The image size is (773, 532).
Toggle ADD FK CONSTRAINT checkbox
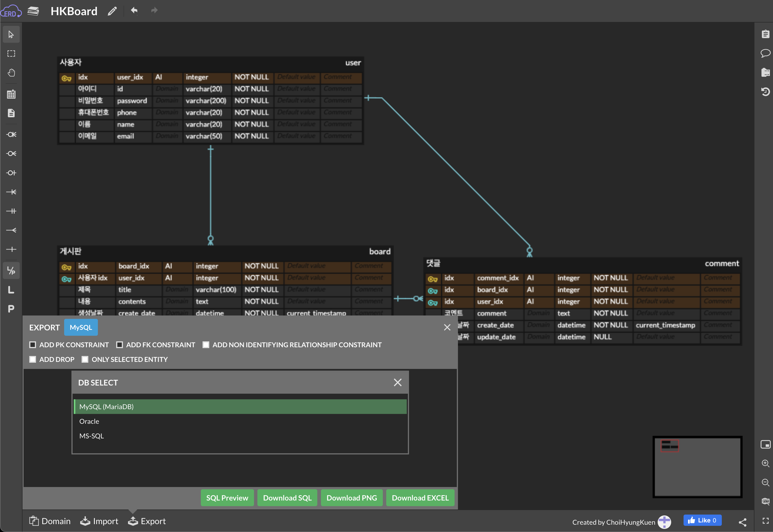coord(119,345)
